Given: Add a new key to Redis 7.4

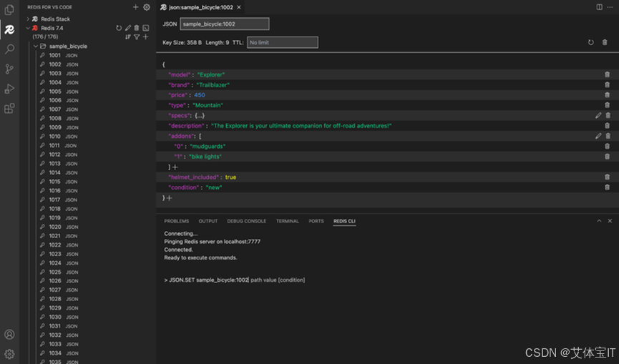Looking at the screenshot, I should coord(146,36).
